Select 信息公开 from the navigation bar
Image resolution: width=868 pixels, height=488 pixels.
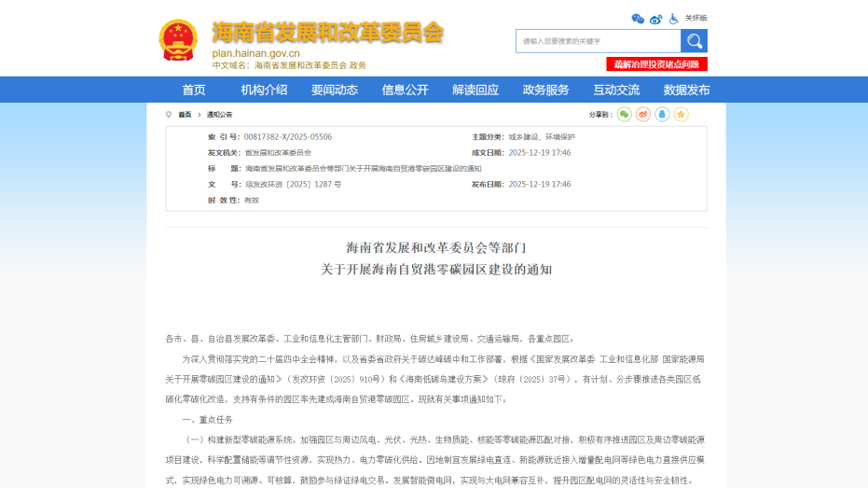click(406, 90)
